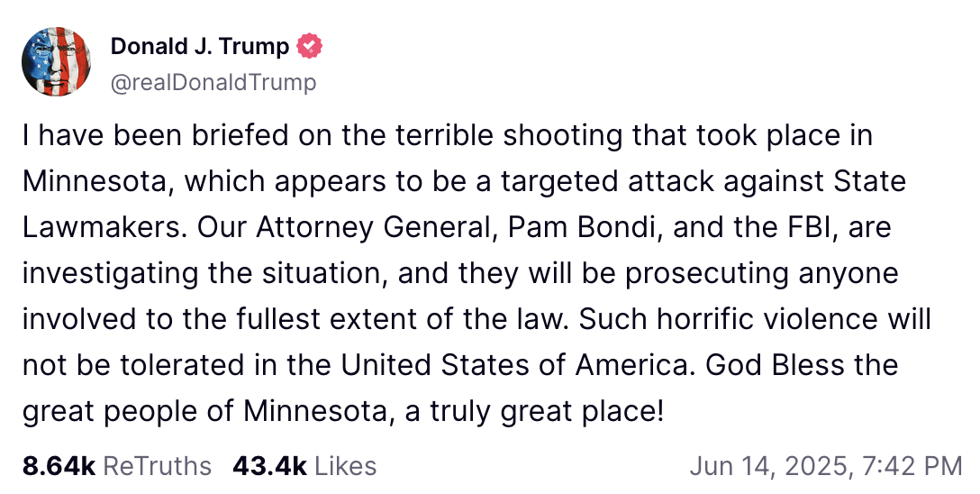Open the Donald J. Trump profile avatar
The width and height of the screenshot is (980, 494).
click(56, 61)
